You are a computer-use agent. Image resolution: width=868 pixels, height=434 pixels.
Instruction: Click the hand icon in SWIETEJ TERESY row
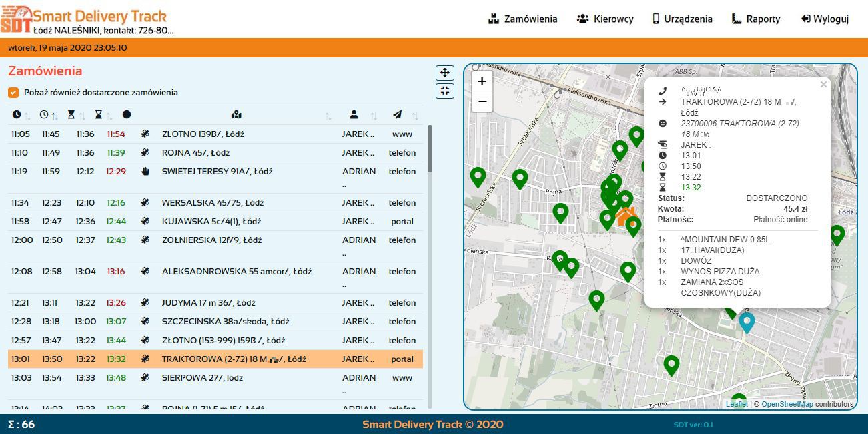[x=145, y=172]
